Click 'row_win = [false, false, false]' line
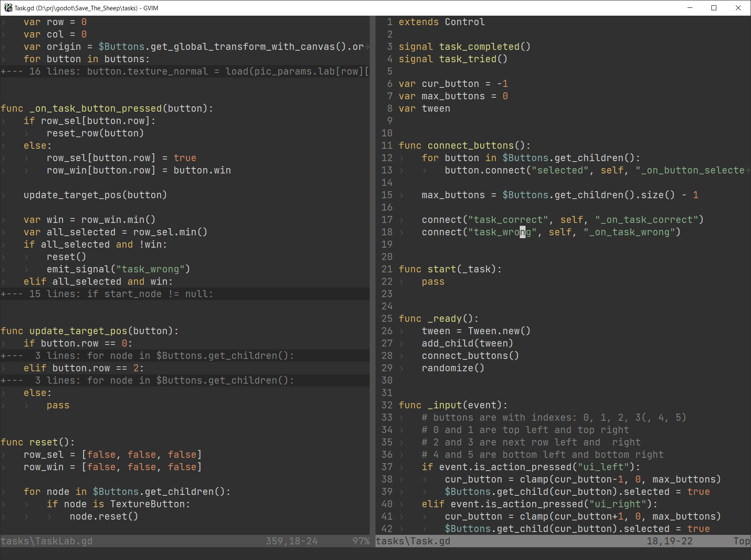This screenshot has height=560, width=751. point(113,467)
